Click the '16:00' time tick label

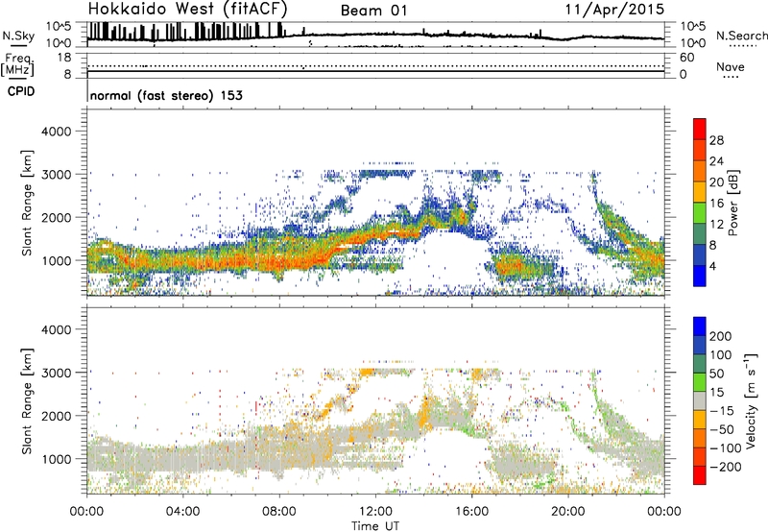(471, 512)
